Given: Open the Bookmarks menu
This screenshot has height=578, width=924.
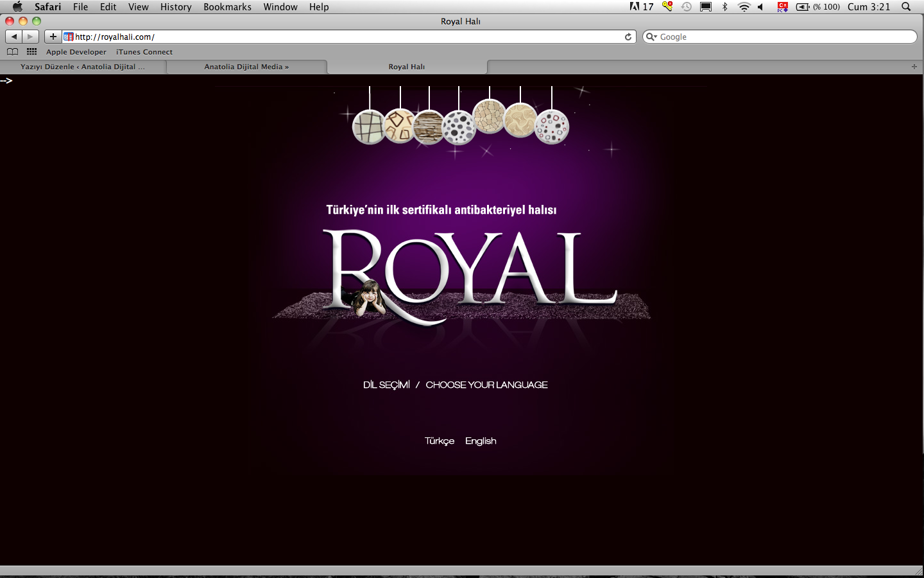Looking at the screenshot, I should pyautogui.click(x=227, y=7).
